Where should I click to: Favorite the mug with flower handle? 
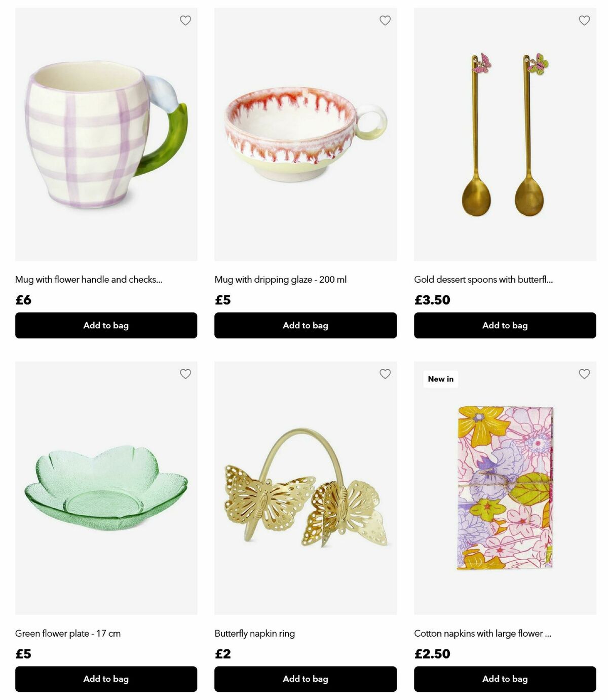pyautogui.click(x=185, y=20)
